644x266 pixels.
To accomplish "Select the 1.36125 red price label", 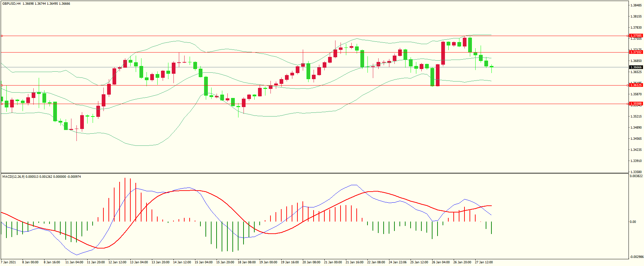I will (x=636, y=85).
